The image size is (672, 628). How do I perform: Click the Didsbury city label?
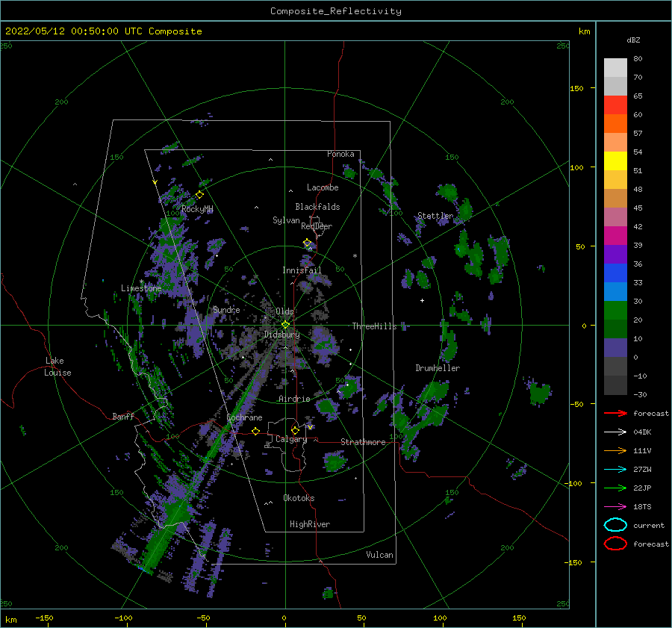[282, 335]
